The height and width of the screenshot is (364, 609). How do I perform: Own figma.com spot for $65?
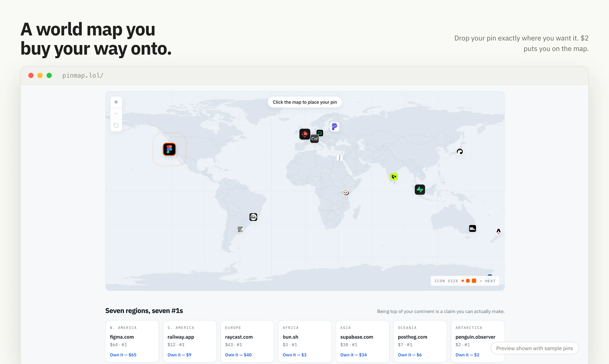123,355
